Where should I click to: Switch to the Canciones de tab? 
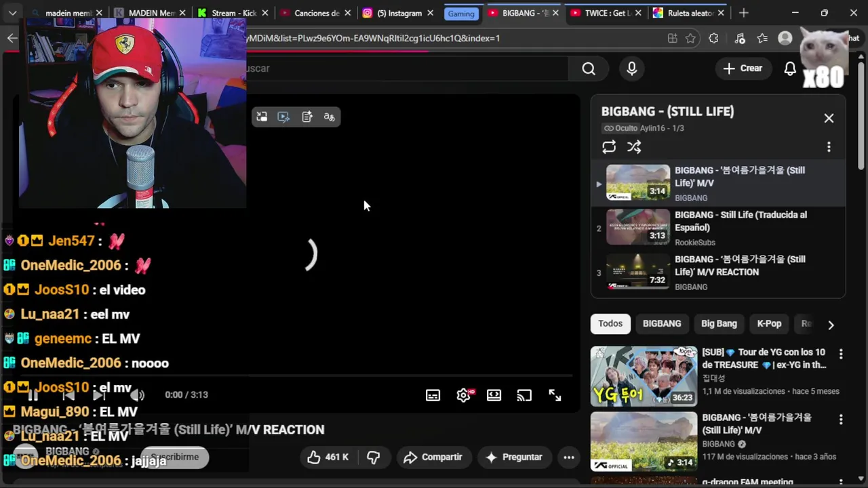click(315, 13)
